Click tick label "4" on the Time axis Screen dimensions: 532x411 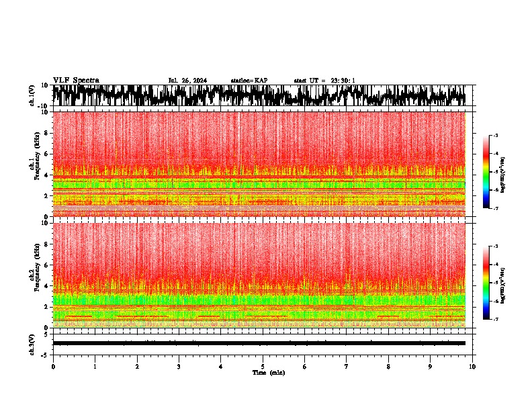pos(221,367)
